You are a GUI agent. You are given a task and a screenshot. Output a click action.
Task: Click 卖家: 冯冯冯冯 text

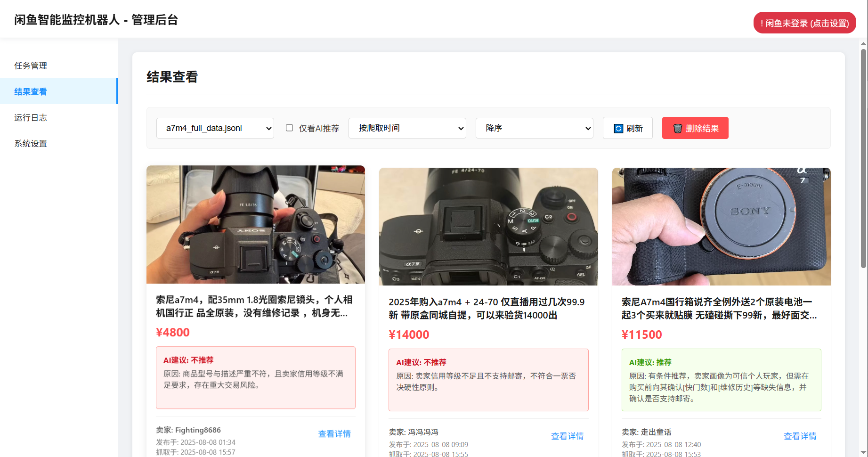click(414, 432)
